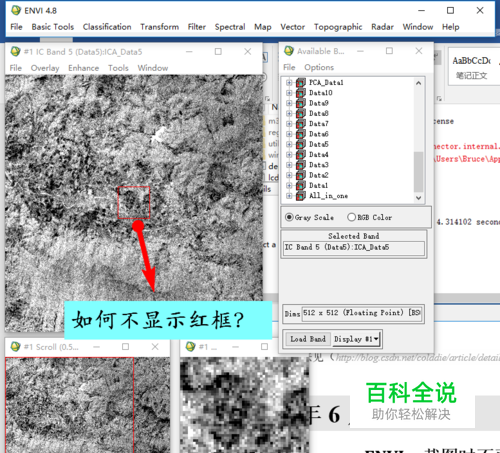Click the Data2 file icon
The width and height of the screenshot is (500, 453).
pyautogui.click(x=301, y=175)
